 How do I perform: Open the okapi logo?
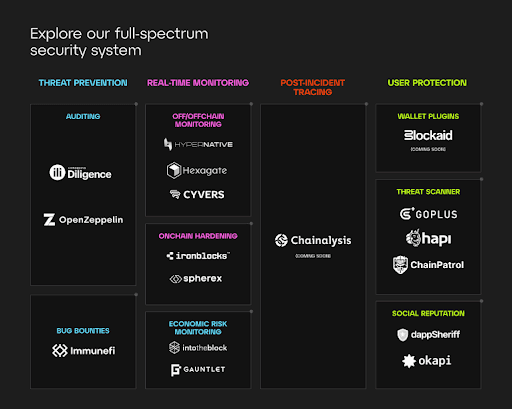427,361
